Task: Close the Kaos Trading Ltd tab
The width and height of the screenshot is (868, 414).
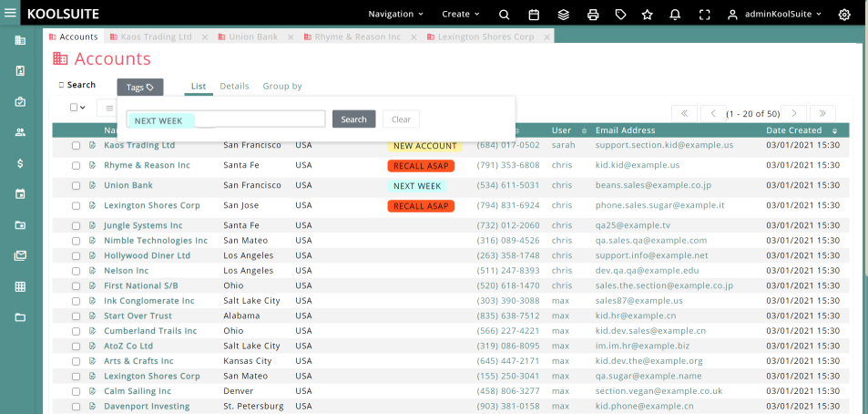Action: (x=204, y=37)
